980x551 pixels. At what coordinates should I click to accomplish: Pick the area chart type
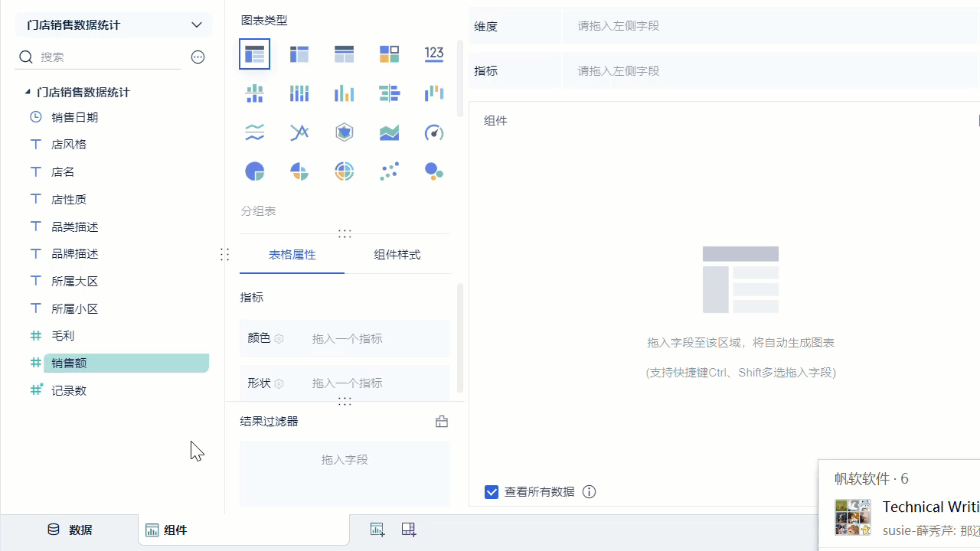pyautogui.click(x=388, y=132)
